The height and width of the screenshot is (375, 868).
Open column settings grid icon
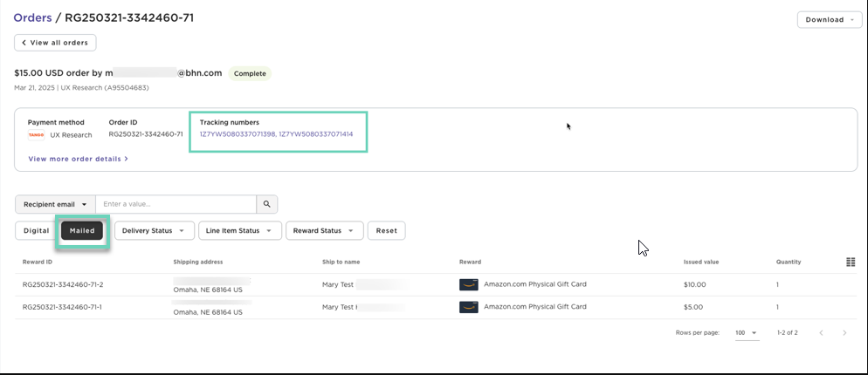click(851, 262)
